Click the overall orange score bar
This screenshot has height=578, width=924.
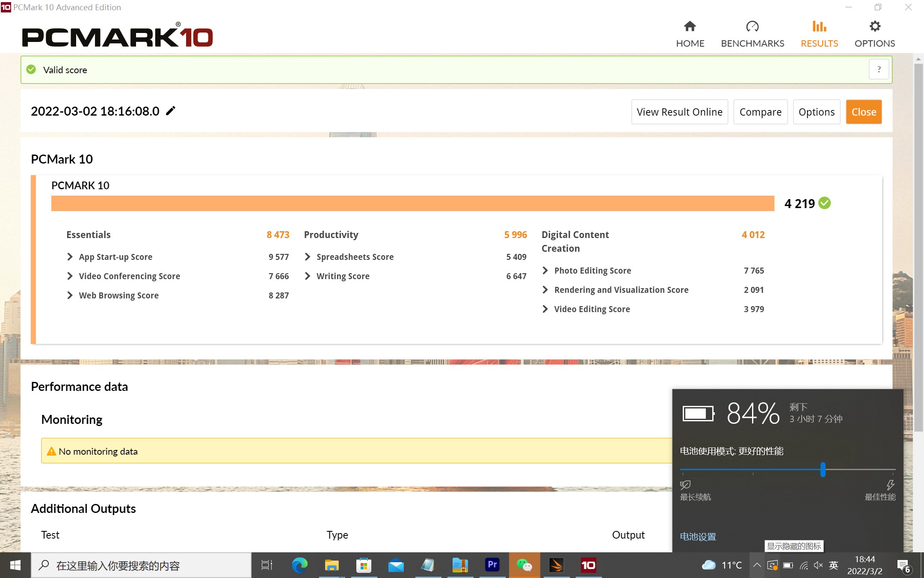click(x=413, y=203)
